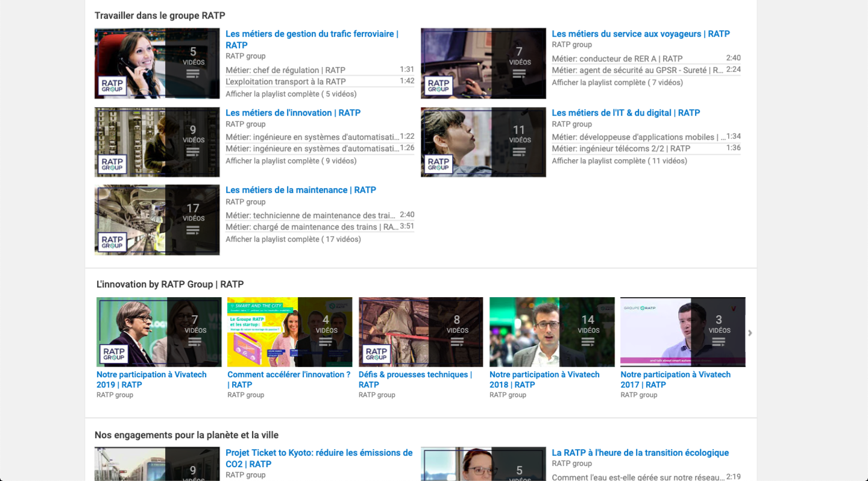Click playlist icon on the 17 vidéos overlay
Image resolution: width=868 pixels, height=481 pixels.
coord(193,230)
